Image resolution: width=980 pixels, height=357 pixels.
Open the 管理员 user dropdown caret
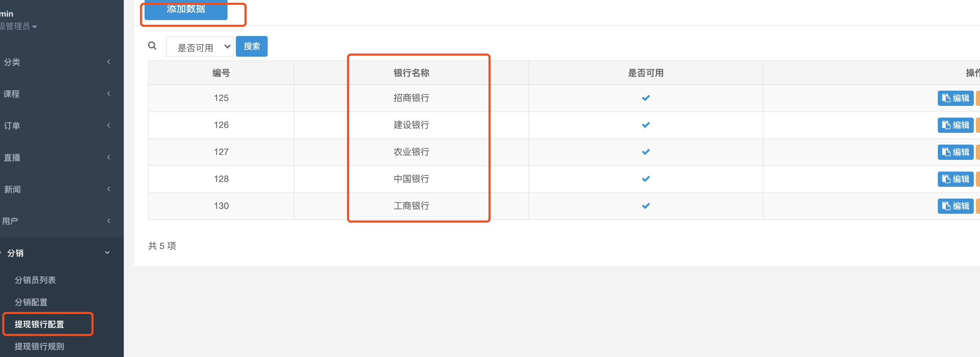coord(35,27)
